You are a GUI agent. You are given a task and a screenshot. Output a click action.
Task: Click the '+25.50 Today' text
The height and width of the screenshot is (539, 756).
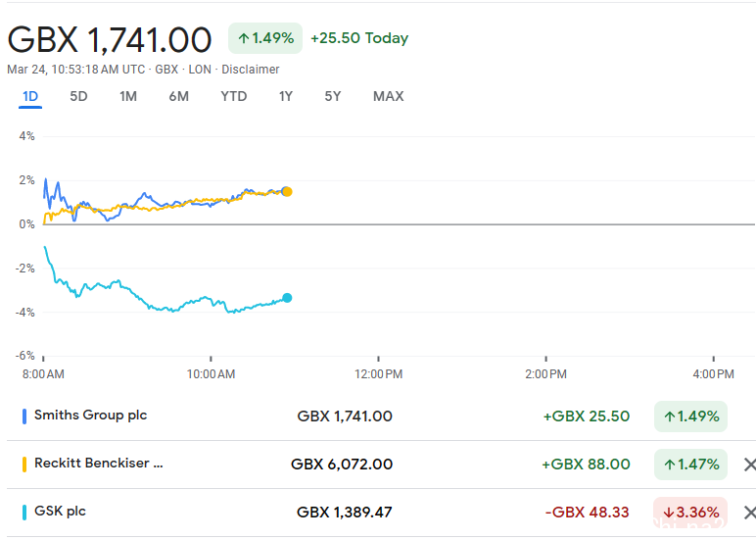click(x=359, y=38)
